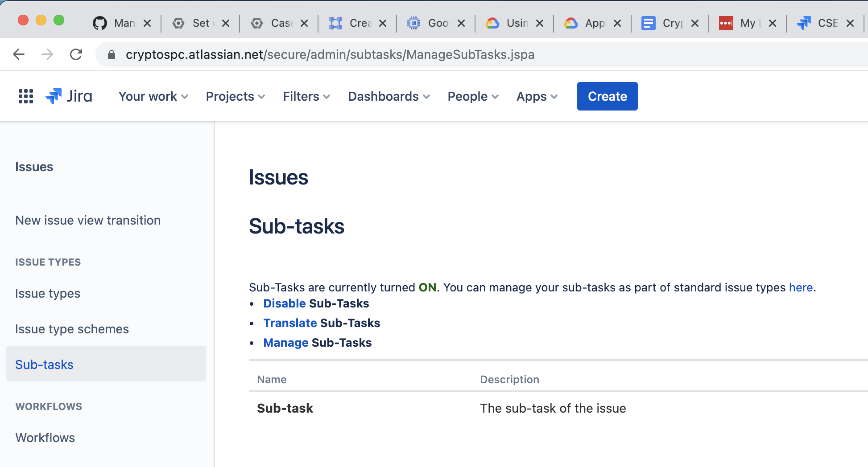Open the Translate Sub-Tasks link

pos(290,323)
